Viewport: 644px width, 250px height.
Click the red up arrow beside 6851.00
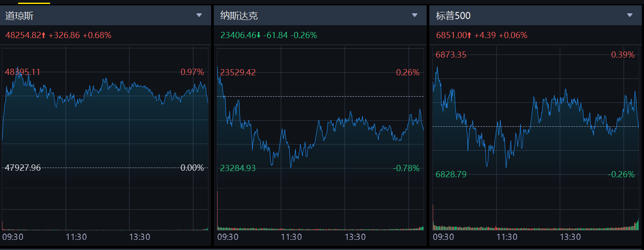469,35
